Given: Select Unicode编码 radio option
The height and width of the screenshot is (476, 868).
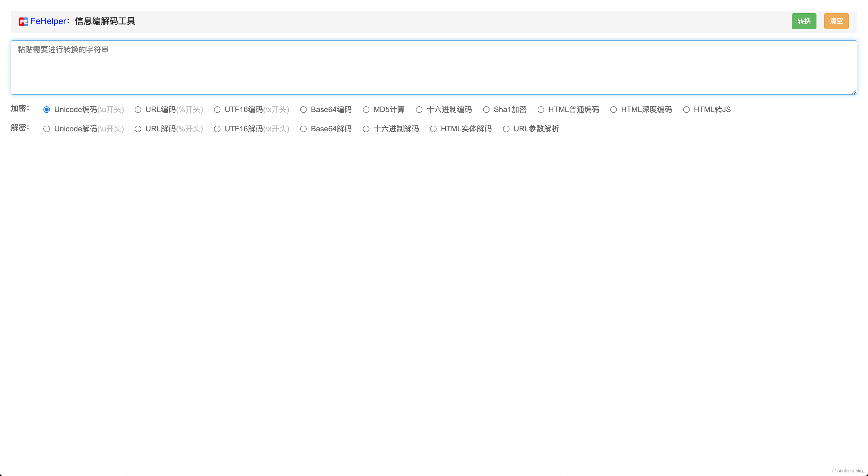Looking at the screenshot, I should [x=47, y=110].
